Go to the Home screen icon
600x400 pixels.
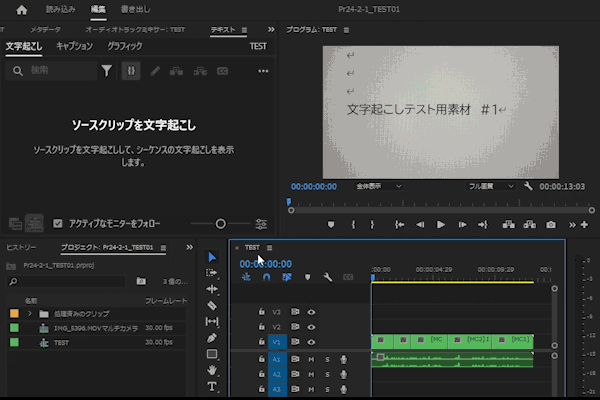22,10
